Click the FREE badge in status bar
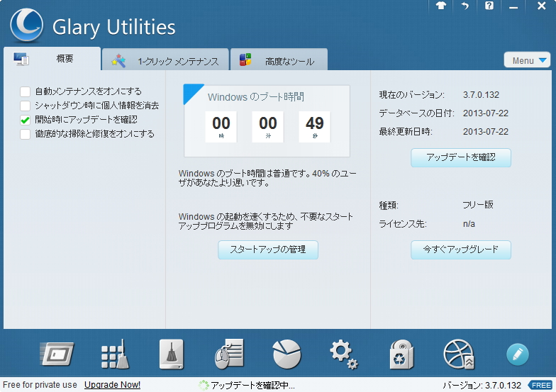The height and width of the screenshot is (392, 556). coord(540,386)
